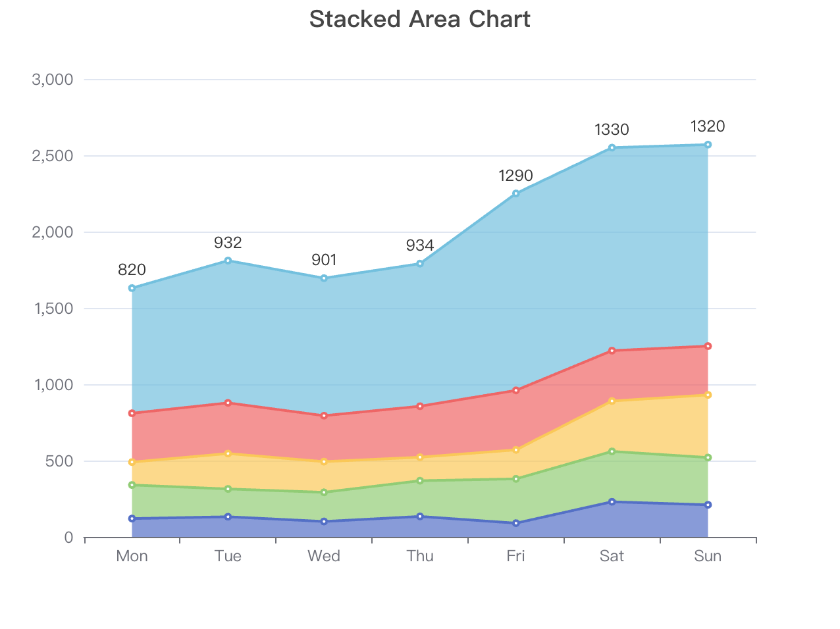Click the light-blue marker above Sun

point(708,145)
